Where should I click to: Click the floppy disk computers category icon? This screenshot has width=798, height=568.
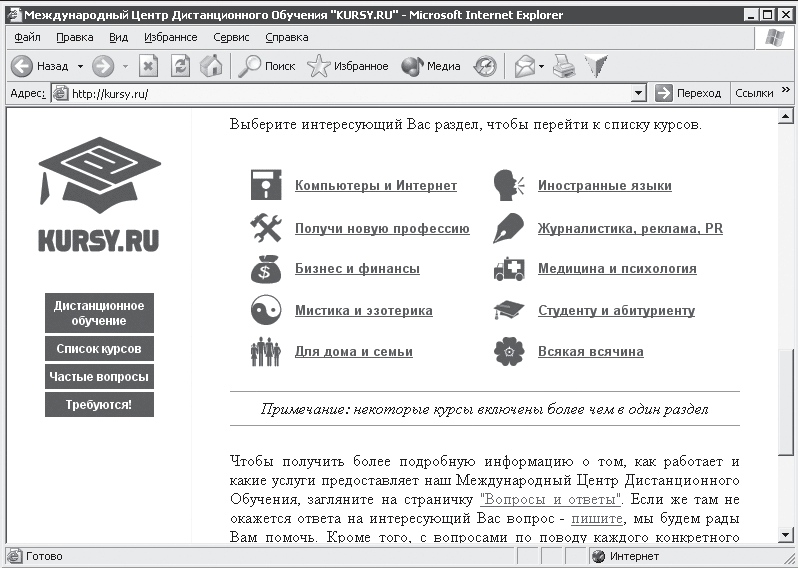[x=265, y=186]
